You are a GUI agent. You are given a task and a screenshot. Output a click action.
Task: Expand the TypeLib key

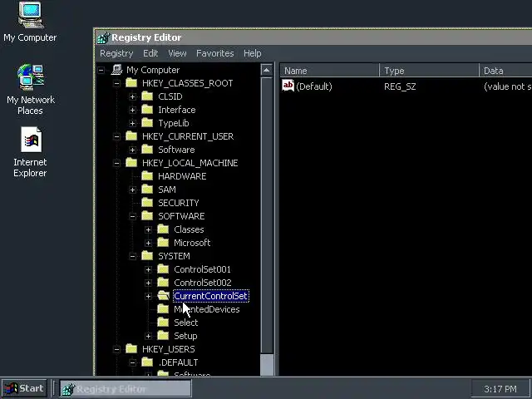[x=133, y=123]
